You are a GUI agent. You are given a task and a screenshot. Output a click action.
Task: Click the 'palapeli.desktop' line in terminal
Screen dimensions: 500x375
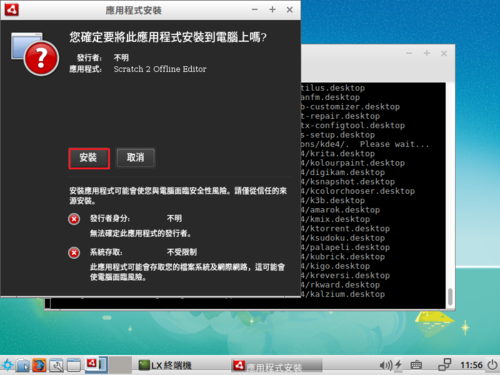click(346, 247)
